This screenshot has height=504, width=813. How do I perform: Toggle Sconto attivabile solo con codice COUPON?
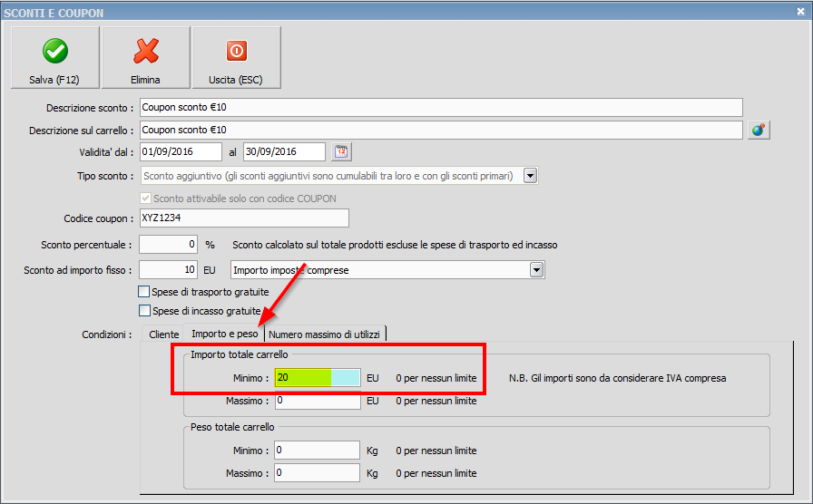tap(145, 199)
